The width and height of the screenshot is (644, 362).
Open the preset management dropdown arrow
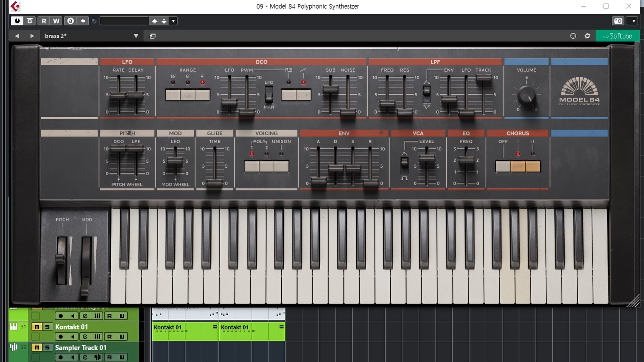[173, 21]
